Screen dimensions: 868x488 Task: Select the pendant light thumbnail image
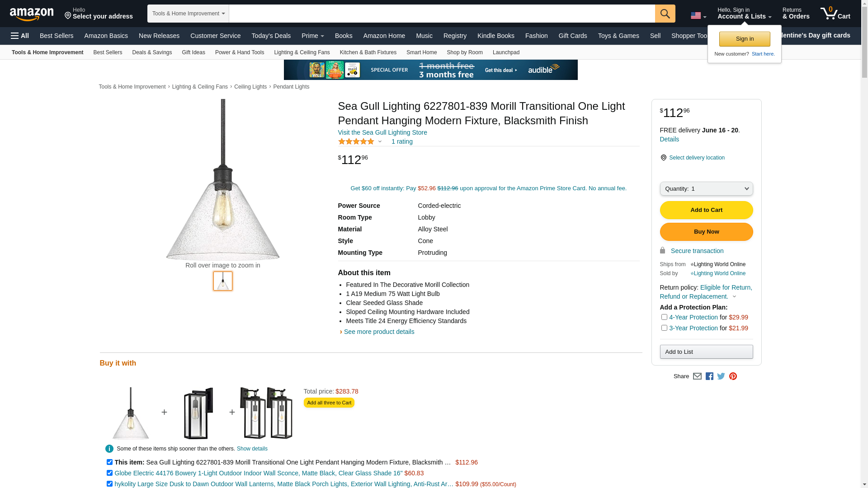(x=223, y=281)
